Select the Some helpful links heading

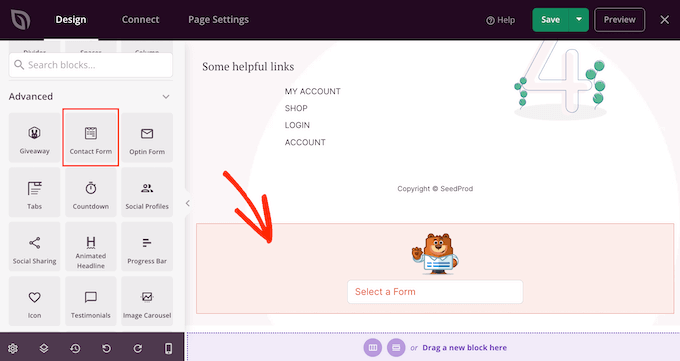point(248,66)
